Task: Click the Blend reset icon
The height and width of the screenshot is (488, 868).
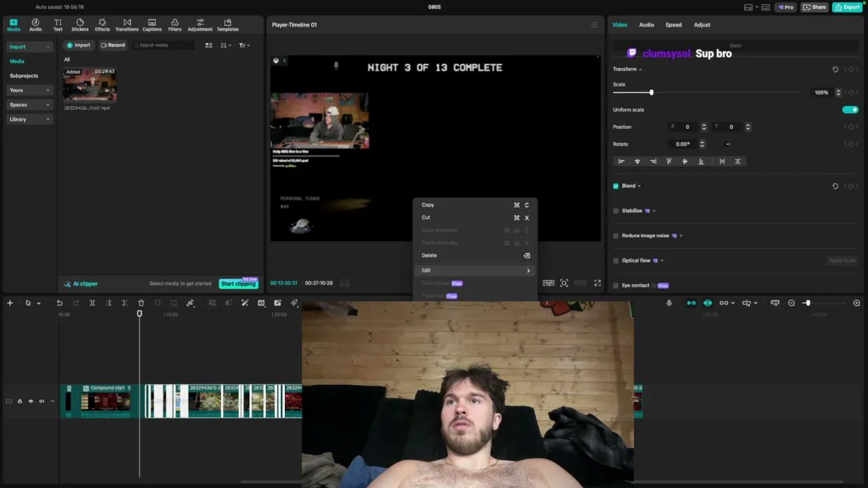Action: click(x=835, y=186)
